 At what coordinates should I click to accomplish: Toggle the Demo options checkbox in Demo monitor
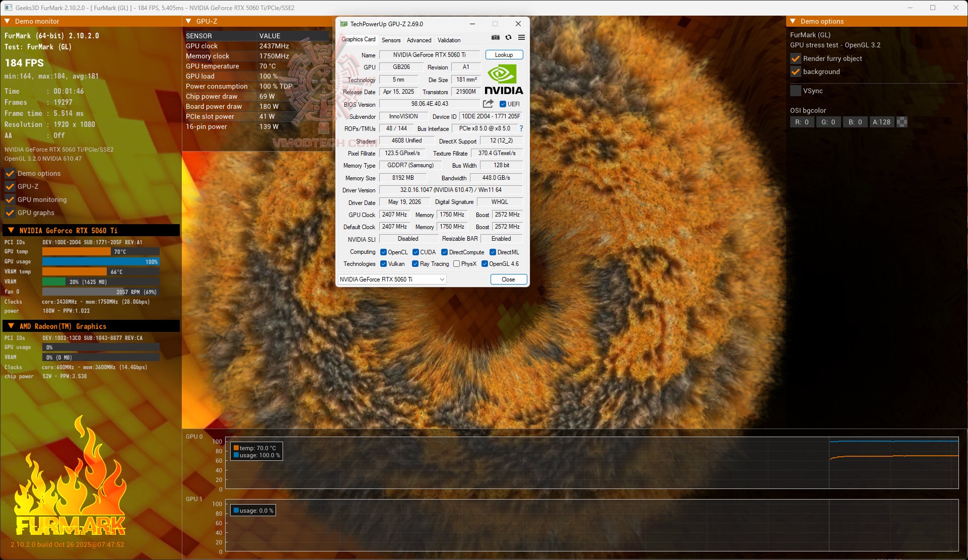(10, 173)
